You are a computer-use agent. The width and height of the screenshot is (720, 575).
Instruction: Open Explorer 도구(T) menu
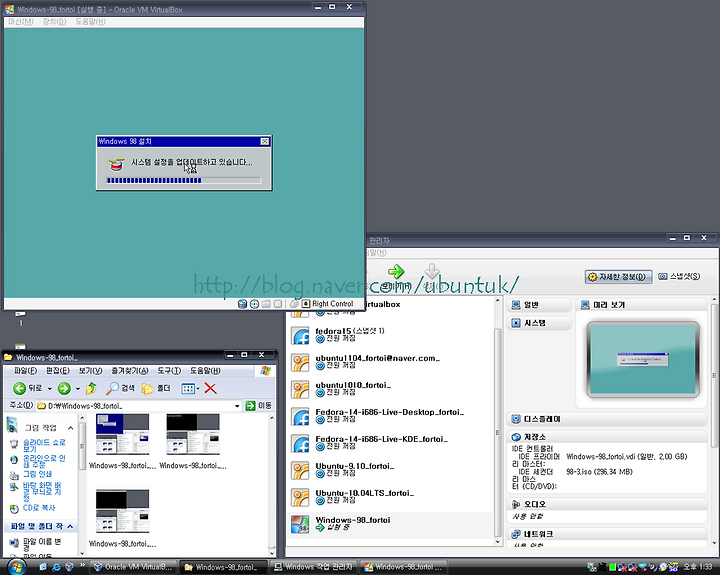coord(169,371)
